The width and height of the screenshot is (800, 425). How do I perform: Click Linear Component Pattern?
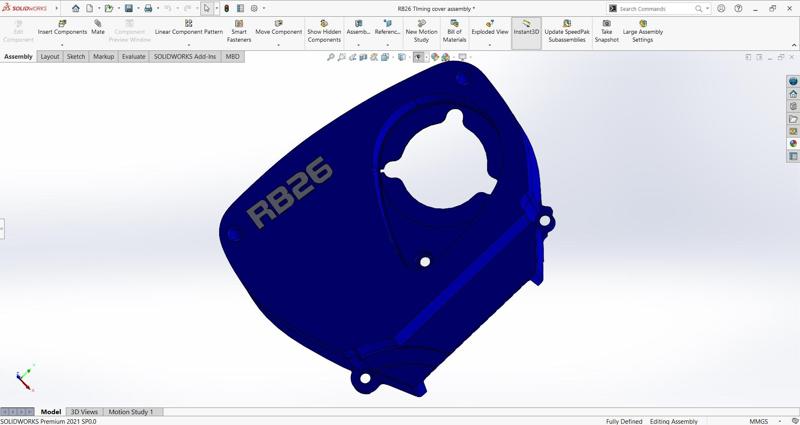pyautogui.click(x=189, y=28)
